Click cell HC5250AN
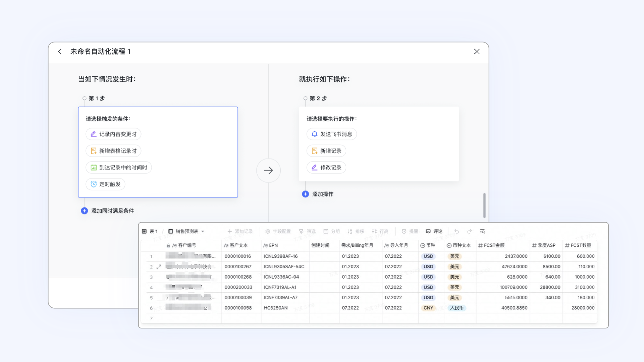The image size is (644, 362). (285, 308)
